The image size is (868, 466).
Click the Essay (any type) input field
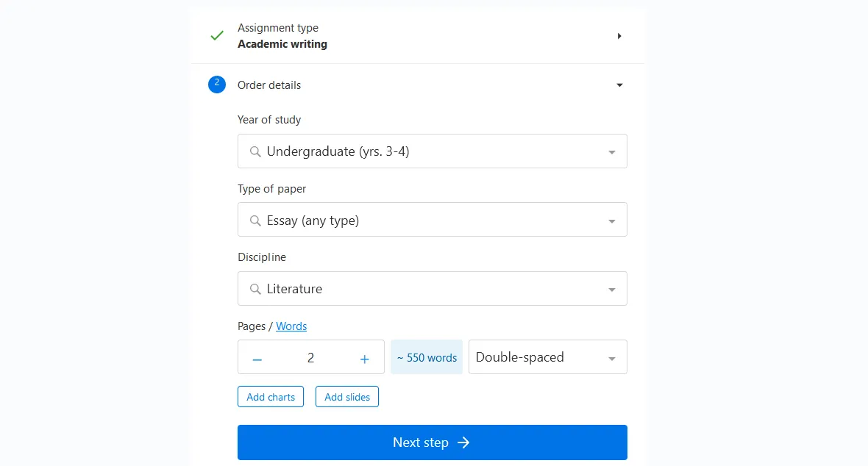(433, 220)
